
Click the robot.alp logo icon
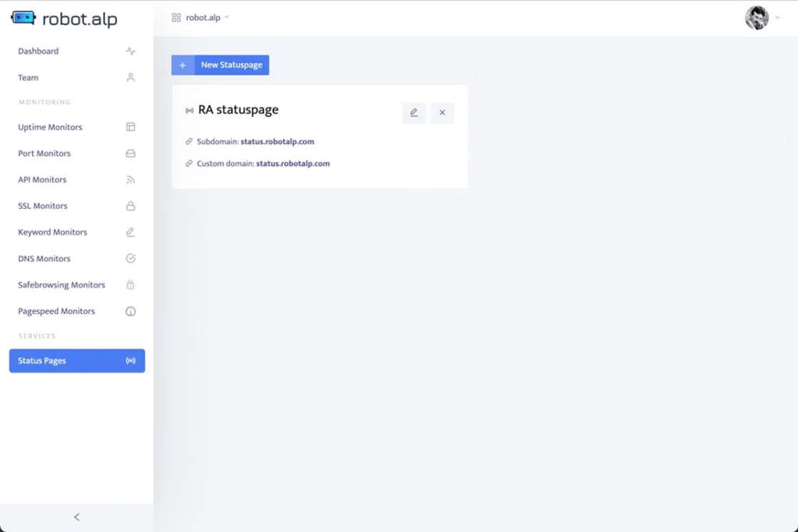tap(23, 18)
